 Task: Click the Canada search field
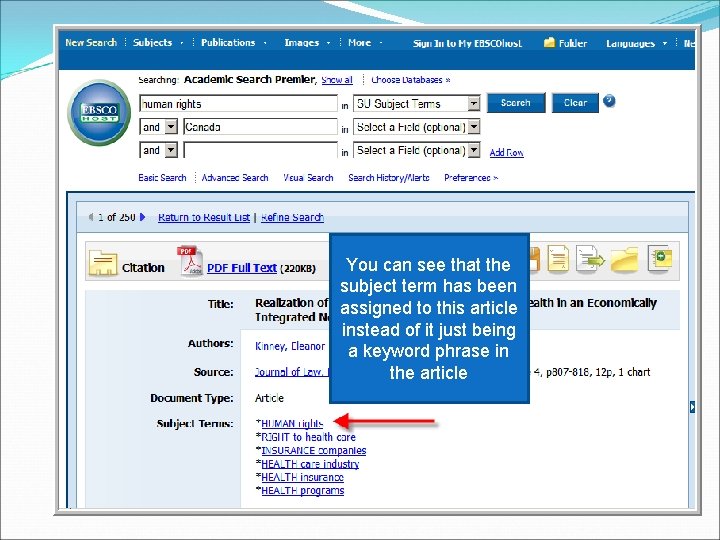point(260,127)
